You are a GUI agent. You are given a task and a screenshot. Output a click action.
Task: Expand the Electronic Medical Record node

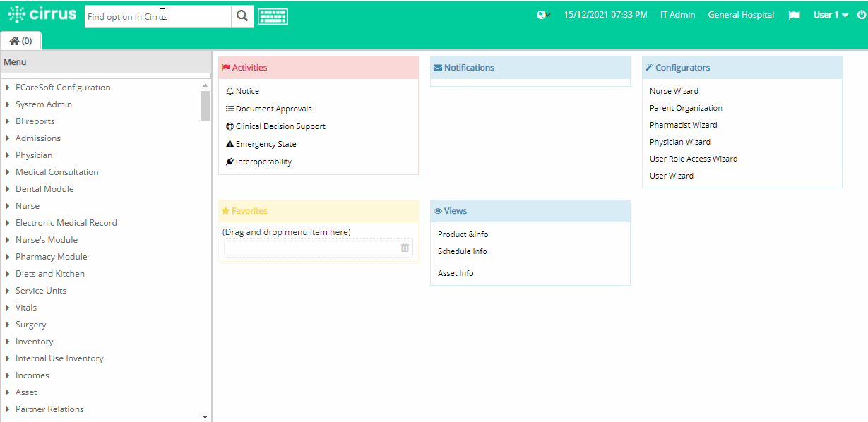click(66, 223)
